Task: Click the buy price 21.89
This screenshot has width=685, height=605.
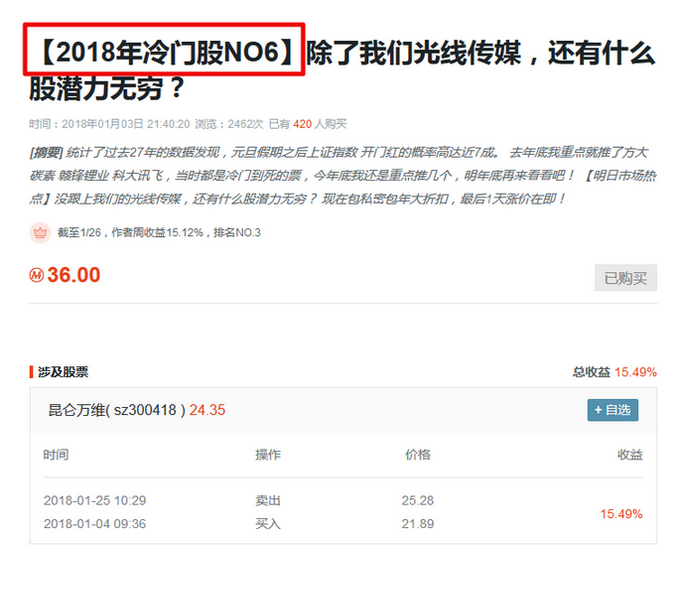Action: coord(418,524)
